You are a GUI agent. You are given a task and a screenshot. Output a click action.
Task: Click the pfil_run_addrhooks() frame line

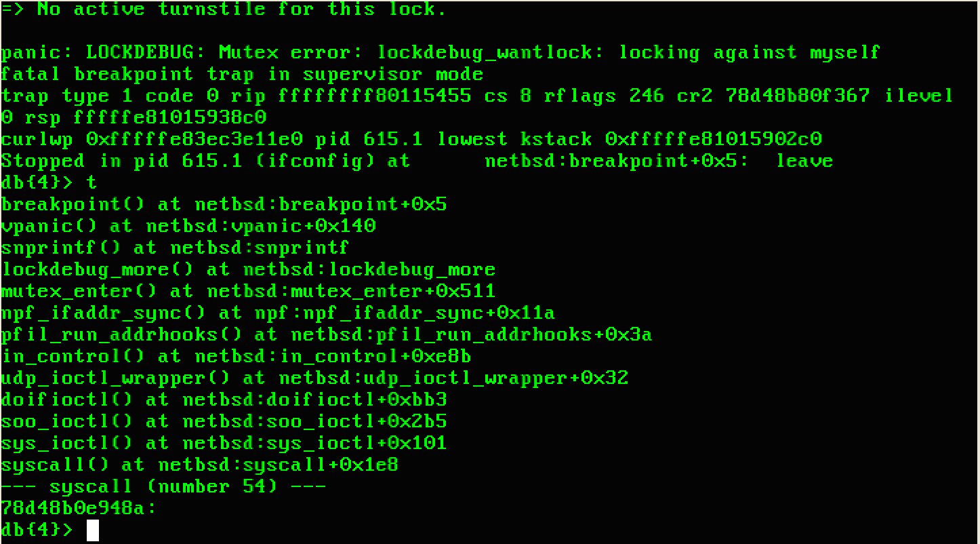click(327, 334)
